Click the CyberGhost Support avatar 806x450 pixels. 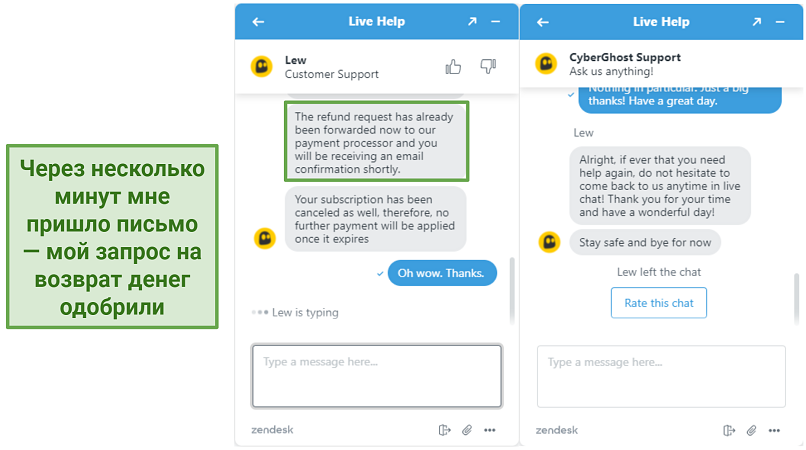pyautogui.click(x=546, y=64)
